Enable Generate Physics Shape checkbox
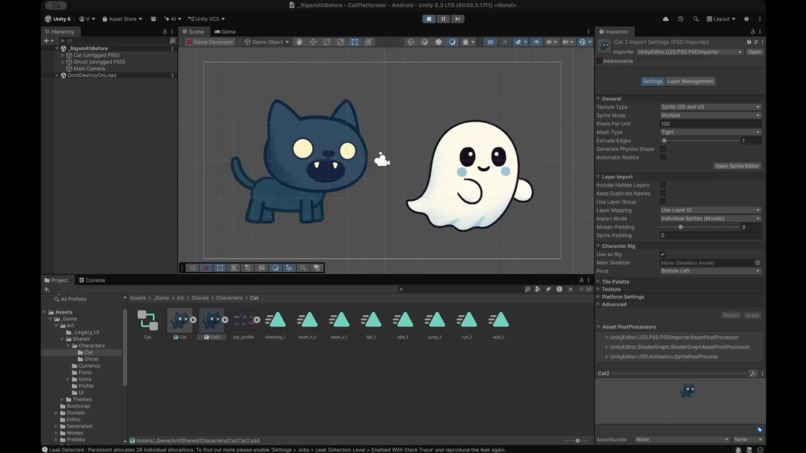The width and height of the screenshot is (806, 453). coord(663,149)
